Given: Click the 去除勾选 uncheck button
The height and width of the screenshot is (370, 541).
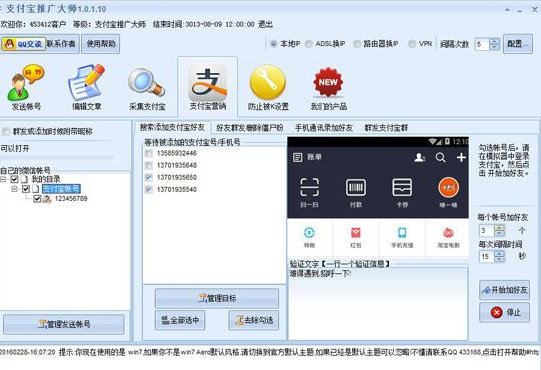Looking at the screenshot, I should (x=254, y=320).
